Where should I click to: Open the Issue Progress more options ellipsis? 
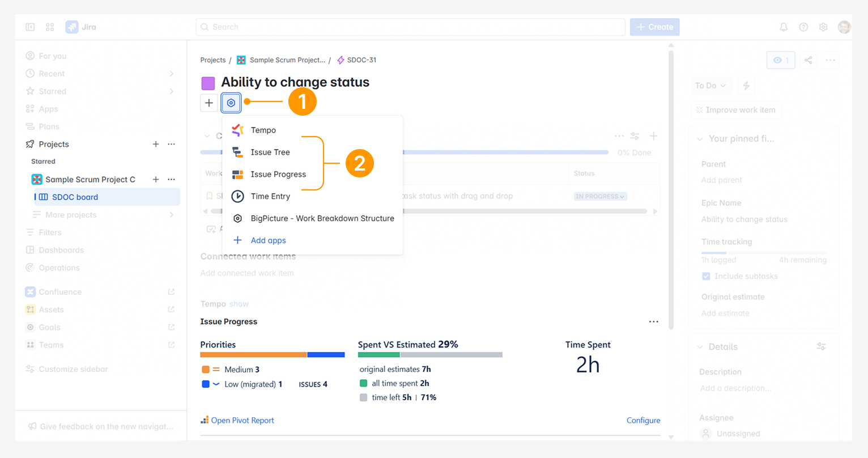tap(654, 322)
